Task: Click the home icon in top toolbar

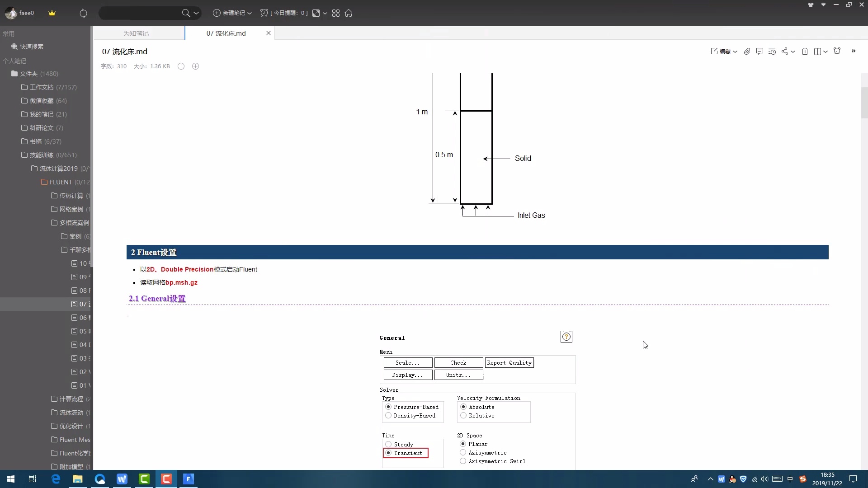Action: tap(349, 13)
